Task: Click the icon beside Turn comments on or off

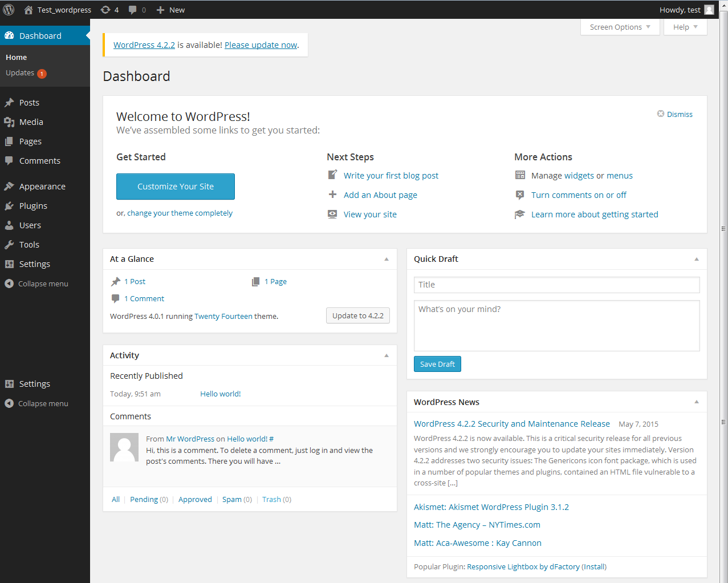Action: 520,195
